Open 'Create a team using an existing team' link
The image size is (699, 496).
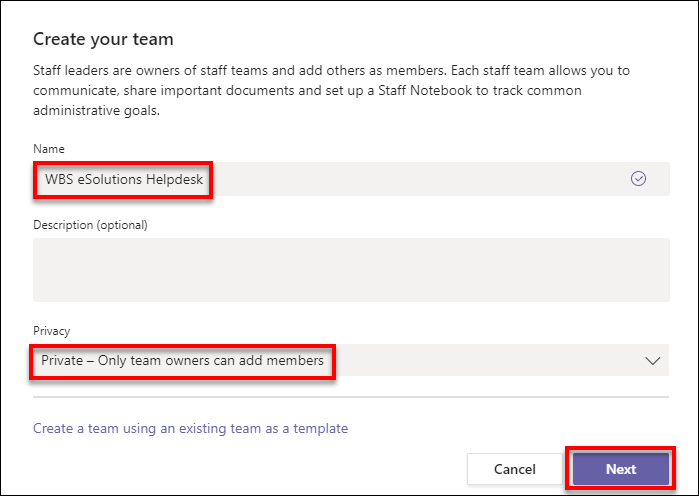190,428
